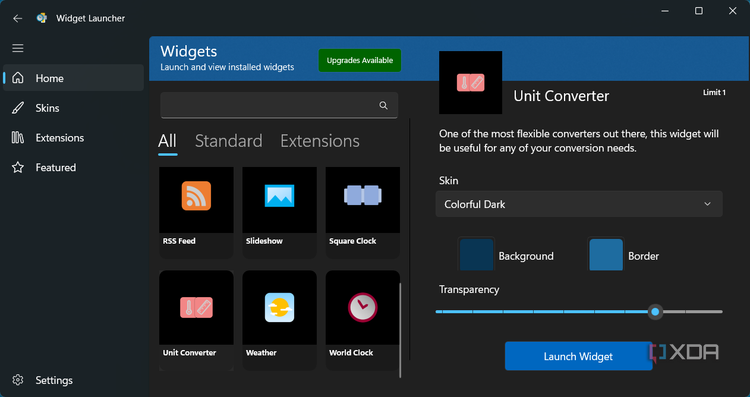Click the Extensions library icon
The height and width of the screenshot is (397, 750).
(18, 138)
